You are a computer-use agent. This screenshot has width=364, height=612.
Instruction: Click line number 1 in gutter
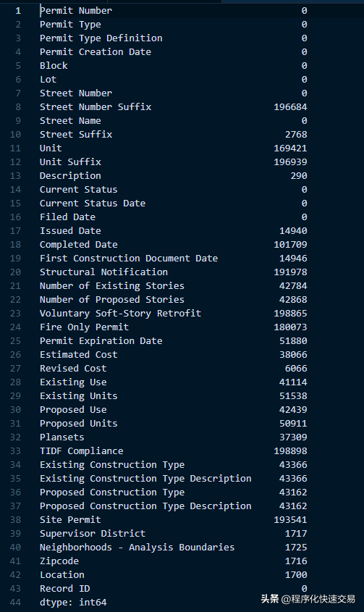click(18, 11)
